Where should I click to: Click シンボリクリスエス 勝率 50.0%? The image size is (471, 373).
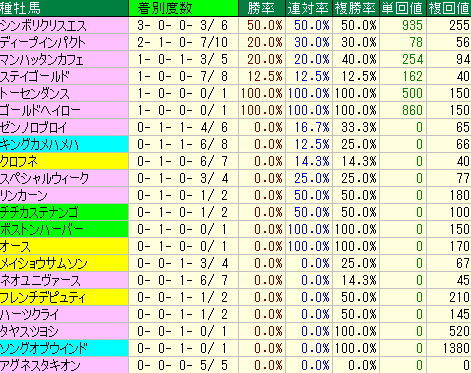click(265, 25)
